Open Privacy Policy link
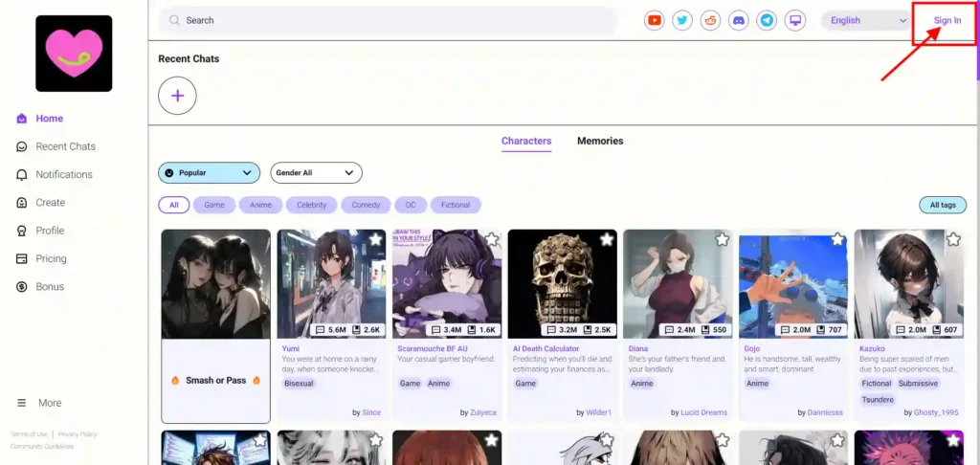 78,434
